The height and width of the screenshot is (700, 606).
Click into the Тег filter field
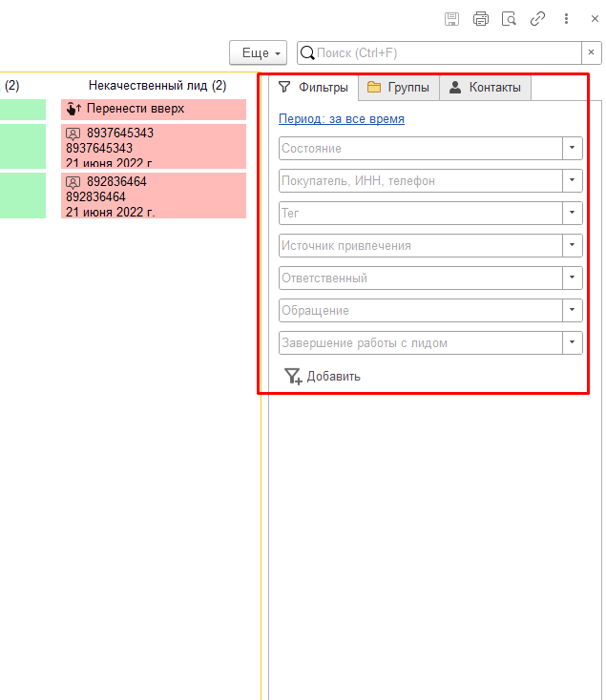(x=421, y=213)
